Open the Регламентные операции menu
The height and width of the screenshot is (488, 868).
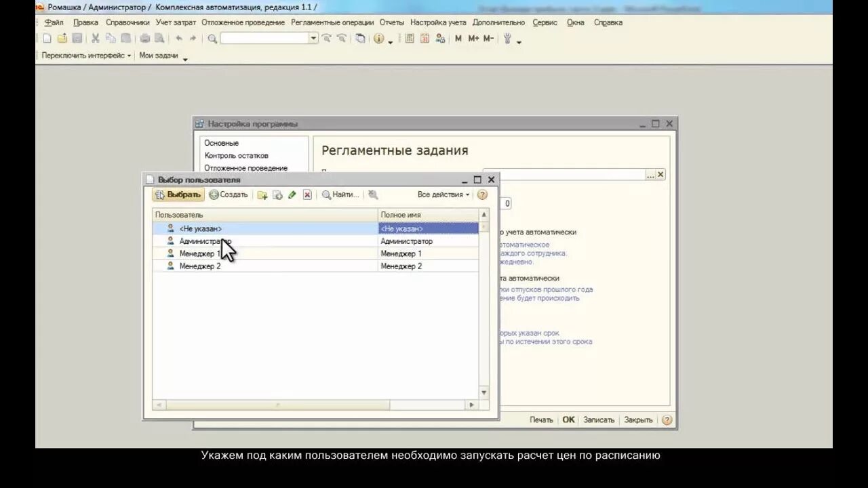pos(332,22)
